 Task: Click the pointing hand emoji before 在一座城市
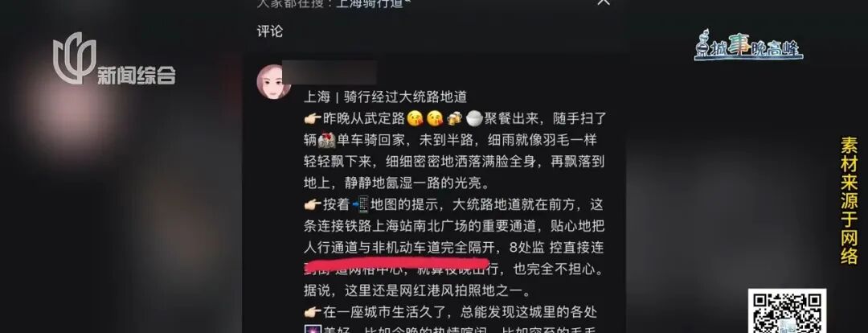pos(313,312)
